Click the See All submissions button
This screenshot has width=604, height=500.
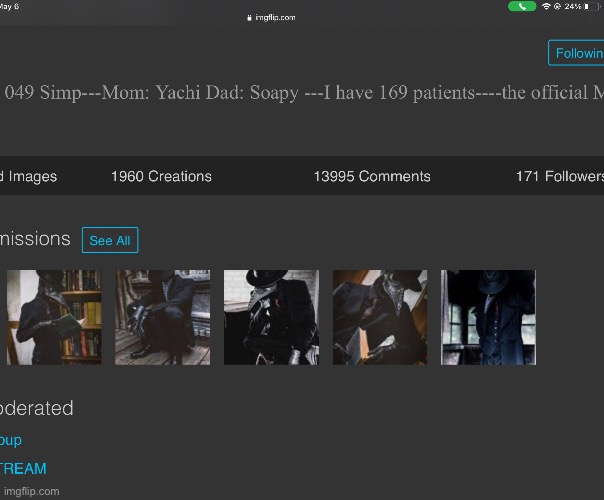pos(109,240)
